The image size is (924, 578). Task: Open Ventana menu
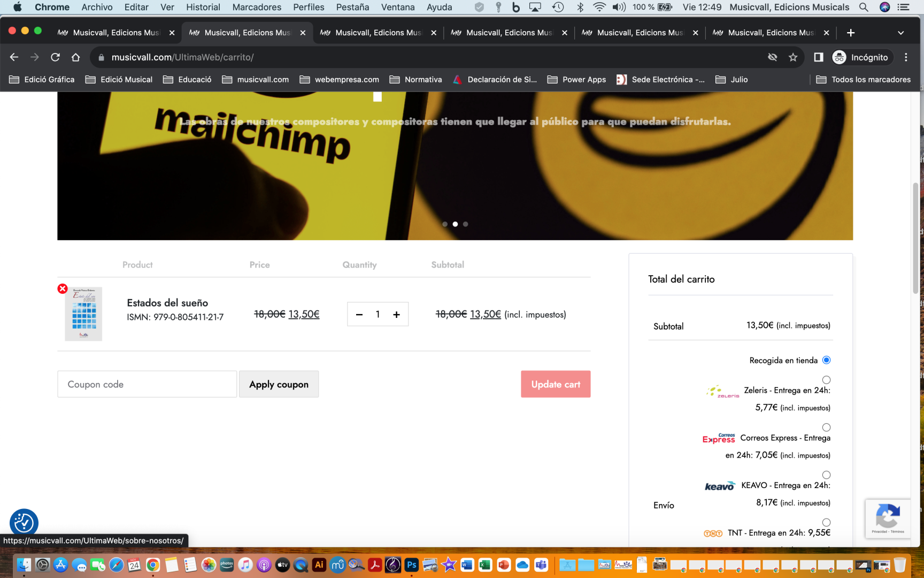[x=398, y=7]
